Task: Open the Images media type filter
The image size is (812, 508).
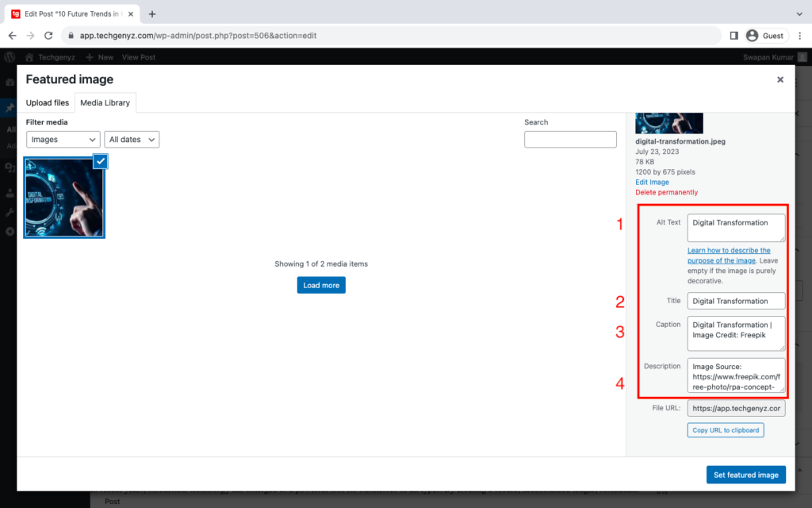Action: tap(63, 140)
